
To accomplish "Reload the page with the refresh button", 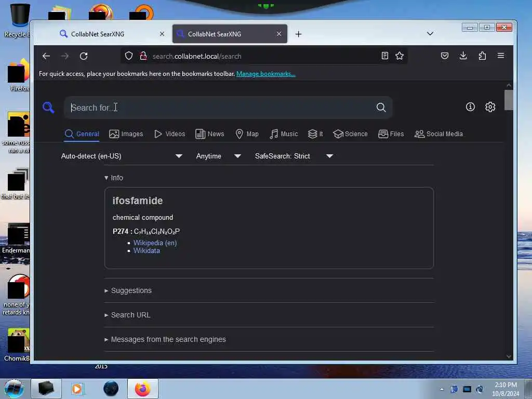I will pos(84,56).
